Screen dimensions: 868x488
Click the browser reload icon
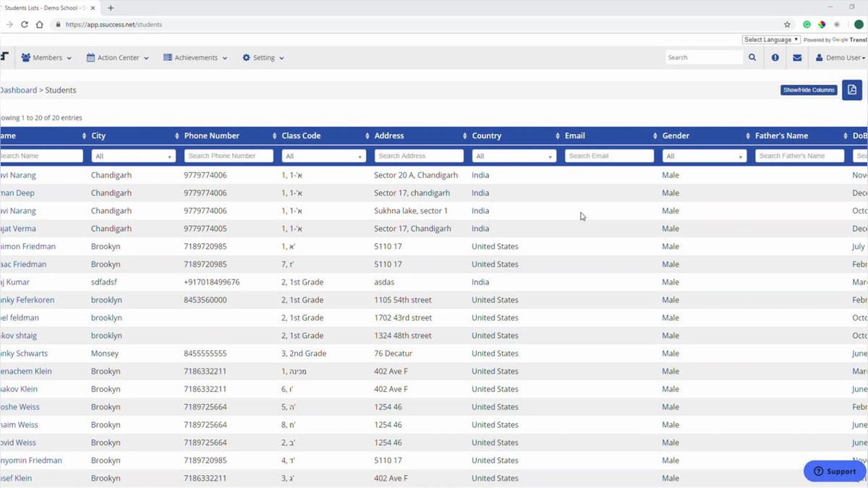point(24,24)
